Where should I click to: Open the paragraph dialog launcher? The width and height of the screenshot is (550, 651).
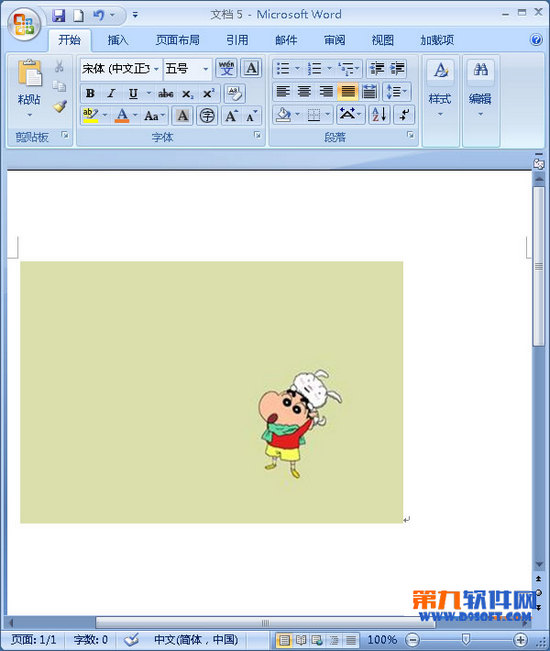[x=410, y=135]
